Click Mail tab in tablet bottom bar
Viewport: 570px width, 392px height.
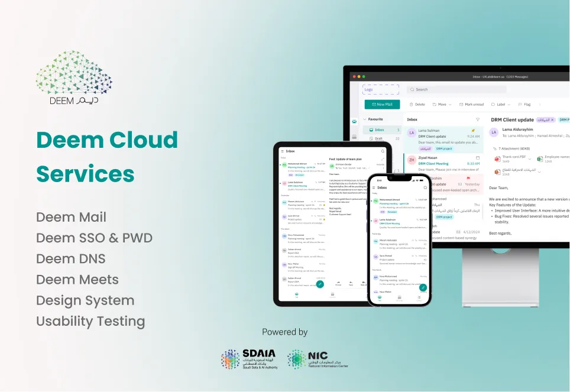(x=297, y=295)
